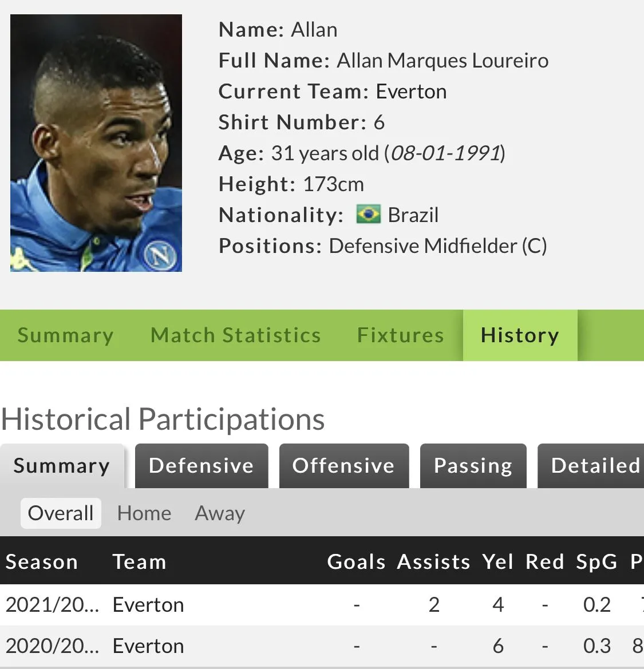Screen dimensions: 644x669
Task: Sort table by SpG column
Action: tap(596, 562)
